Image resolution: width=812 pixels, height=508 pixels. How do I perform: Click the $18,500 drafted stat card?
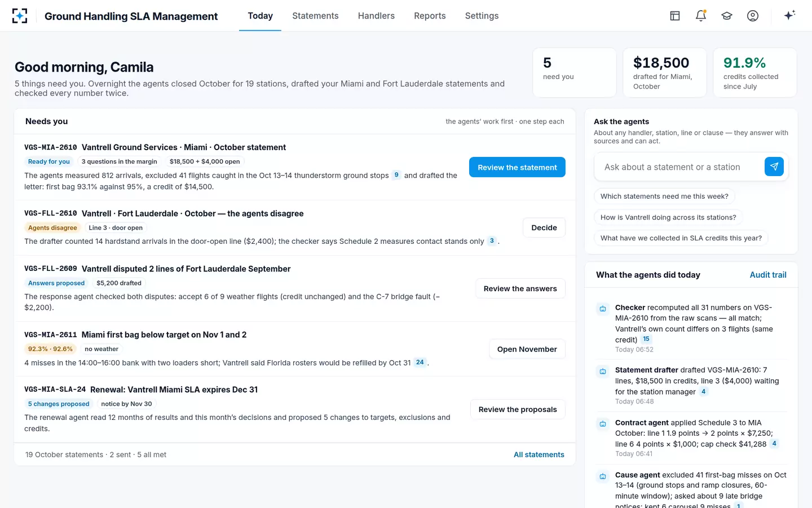tap(665, 73)
